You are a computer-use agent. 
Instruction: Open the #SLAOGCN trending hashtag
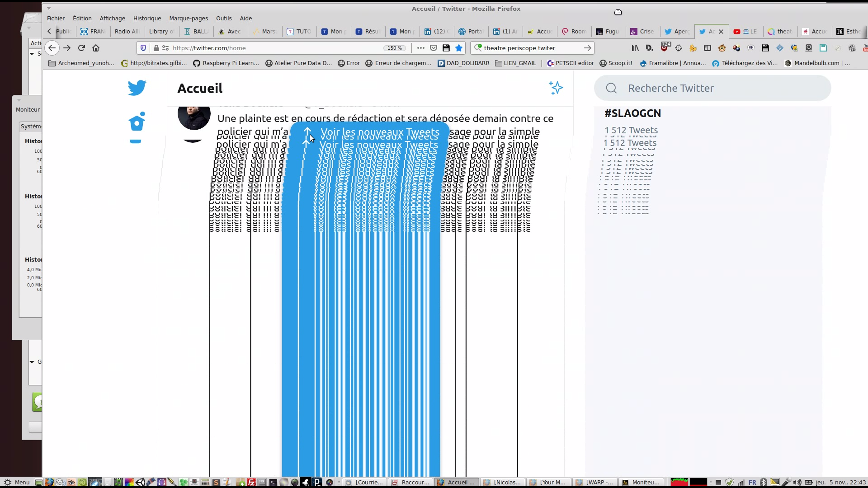(x=632, y=113)
